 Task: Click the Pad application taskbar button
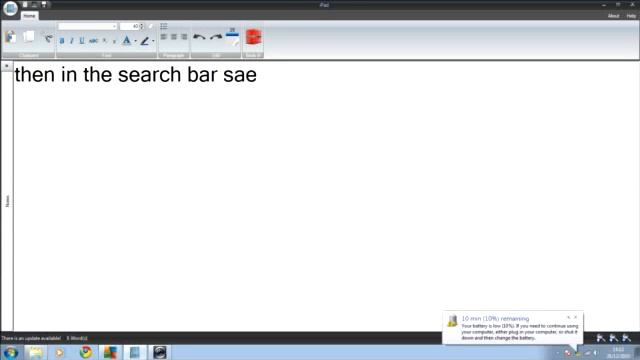tap(134, 352)
